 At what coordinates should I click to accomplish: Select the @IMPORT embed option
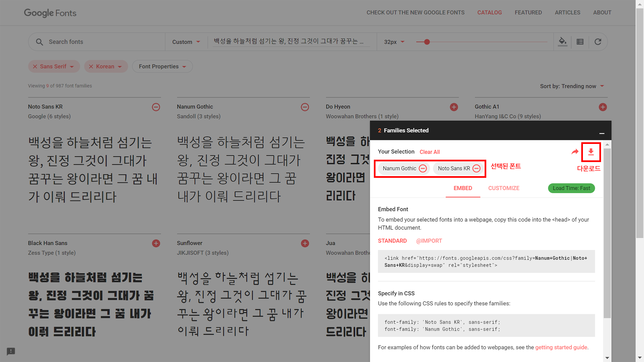tap(429, 241)
